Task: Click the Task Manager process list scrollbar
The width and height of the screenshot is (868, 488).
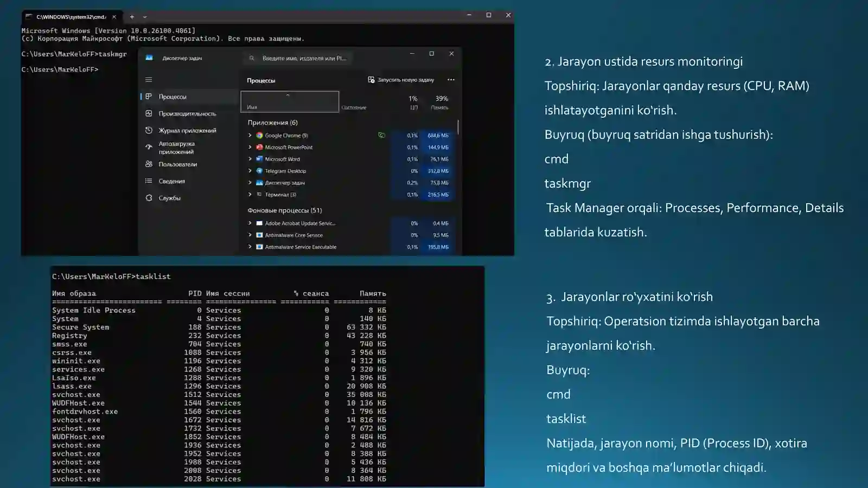Action: pyautogui.click(x=458, y=127)
